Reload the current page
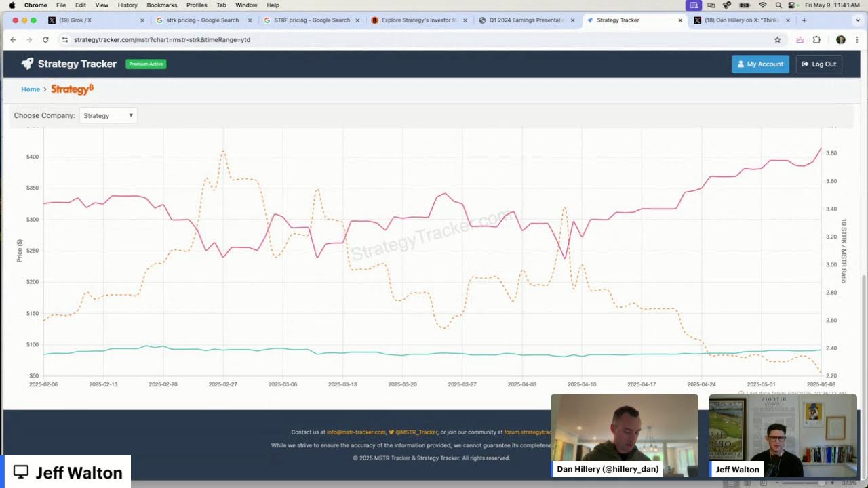 45,40
